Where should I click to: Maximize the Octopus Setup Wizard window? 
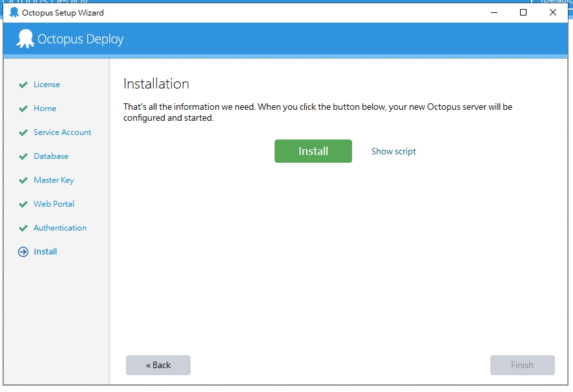tap(523, 12)
